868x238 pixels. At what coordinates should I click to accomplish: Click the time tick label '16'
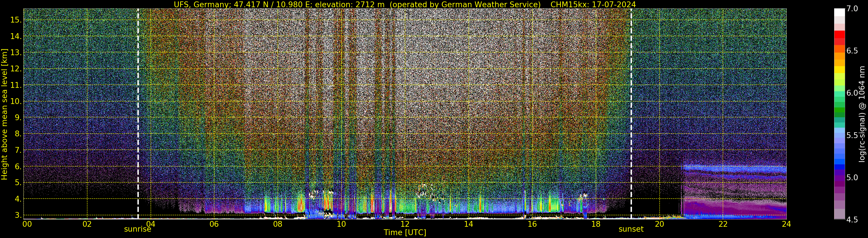tap(532, 224)
